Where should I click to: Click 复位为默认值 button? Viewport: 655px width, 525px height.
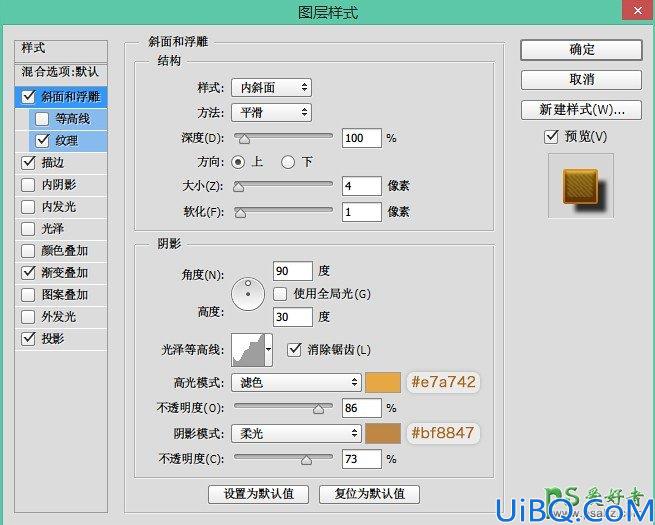tap(369, 494)
